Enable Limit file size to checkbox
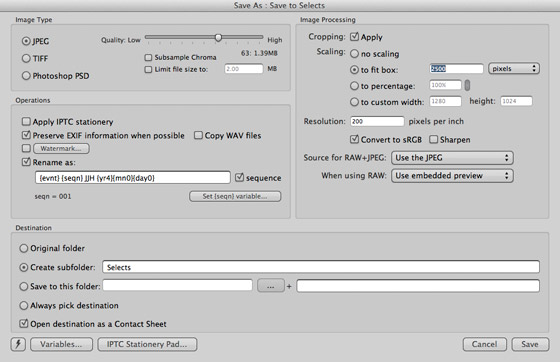The width and height of the screenshot is (560, 362). (148, 69)
